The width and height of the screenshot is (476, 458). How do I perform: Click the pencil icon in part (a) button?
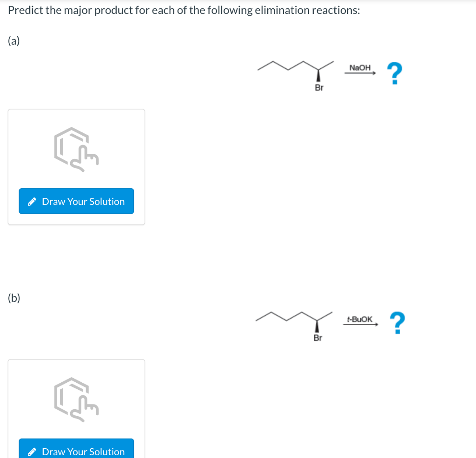32,201
